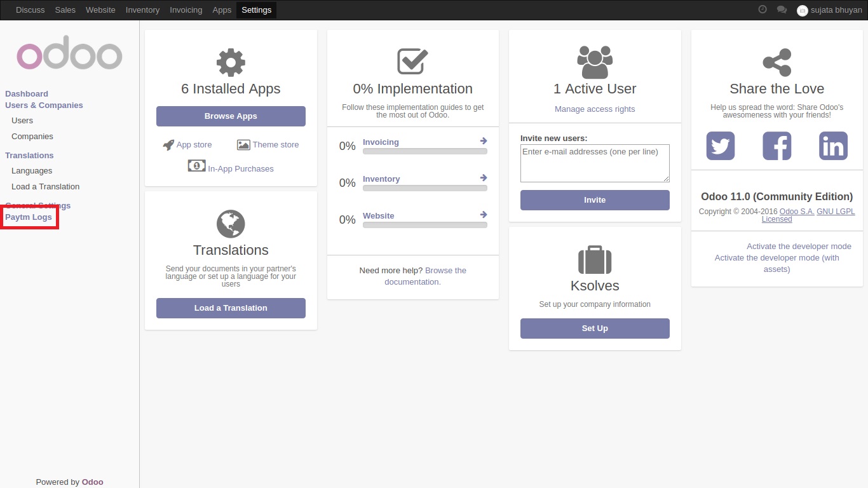The image size is (868, 488).
Task: Click the Theme store link
Action: [275, 145]
